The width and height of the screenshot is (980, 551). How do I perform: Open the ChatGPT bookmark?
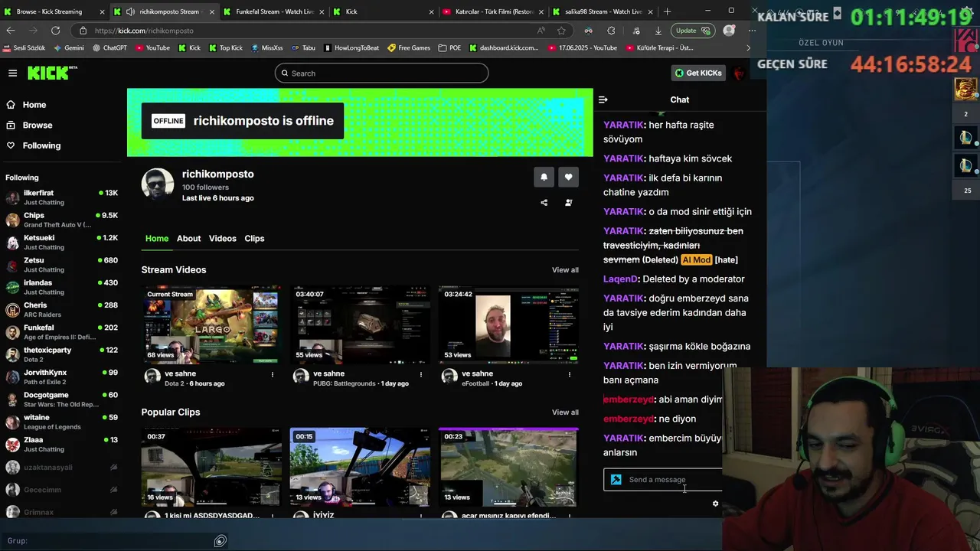click(109, 47)
